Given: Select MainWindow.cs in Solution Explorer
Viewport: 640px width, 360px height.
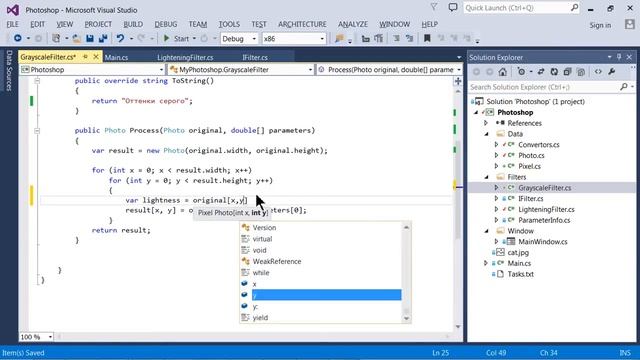Looking at the screenshot, I should click(542, 242).
